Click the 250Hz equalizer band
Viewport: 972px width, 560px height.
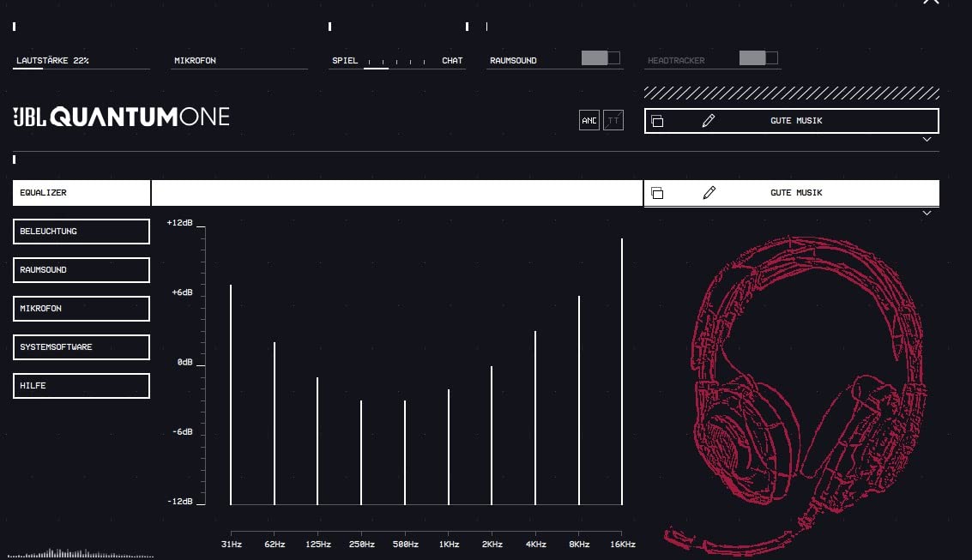point(361,452)
